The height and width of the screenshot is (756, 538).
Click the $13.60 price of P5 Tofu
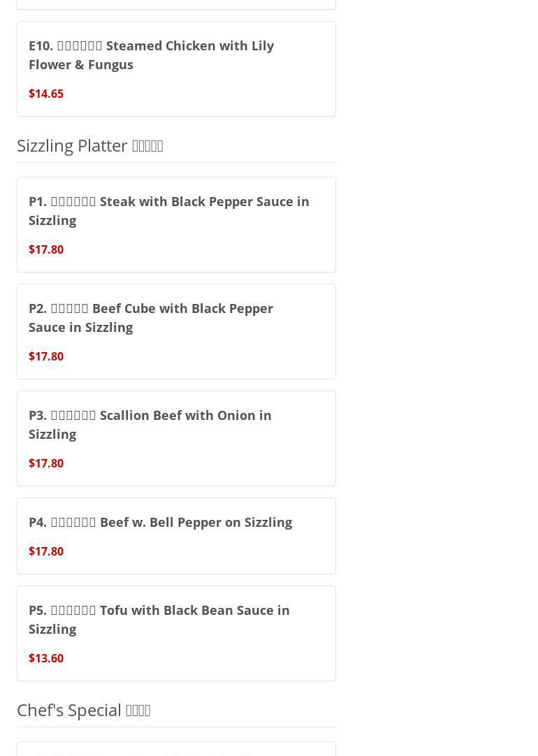46,658
